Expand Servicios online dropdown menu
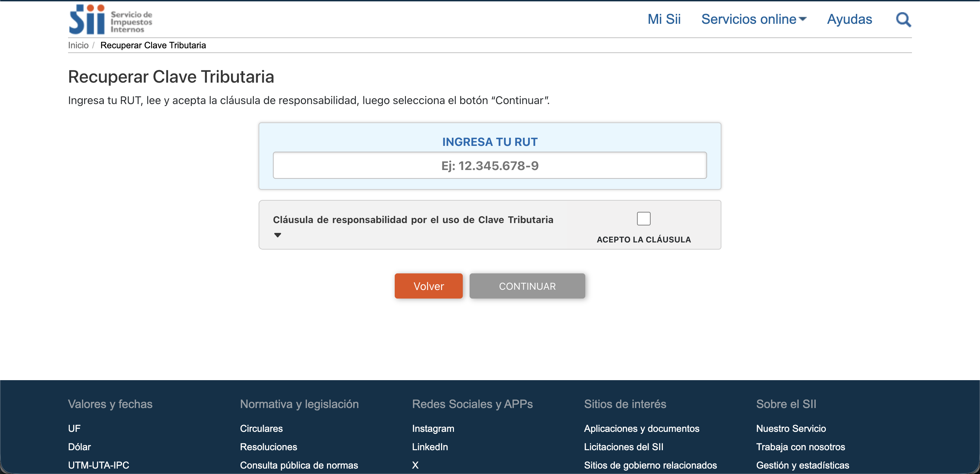 click(x=754, y=19)
